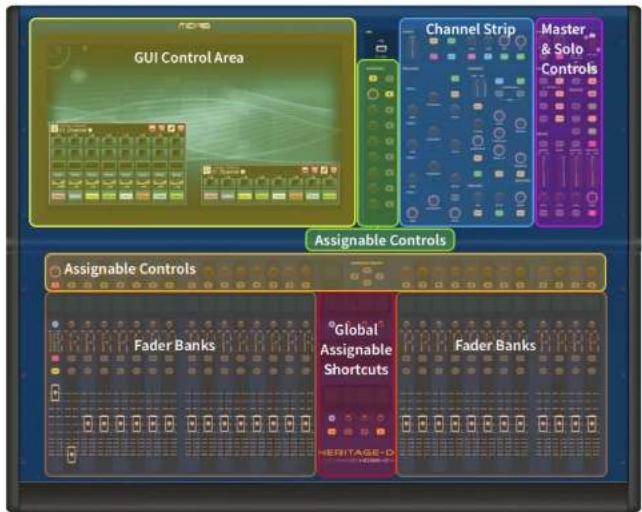Click the GUI Control Area label
The image size is (642, 512).
(189, 58)
